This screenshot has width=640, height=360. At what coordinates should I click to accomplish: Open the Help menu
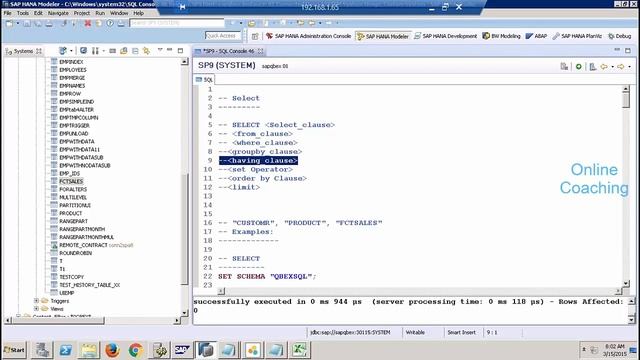click(x=139, y=13)
